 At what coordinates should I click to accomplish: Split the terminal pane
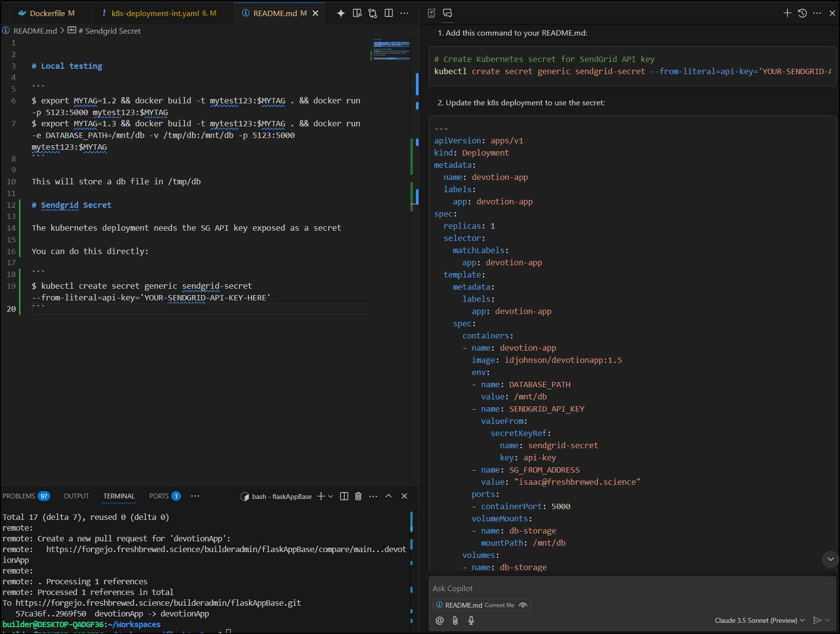tap(344, 496)
